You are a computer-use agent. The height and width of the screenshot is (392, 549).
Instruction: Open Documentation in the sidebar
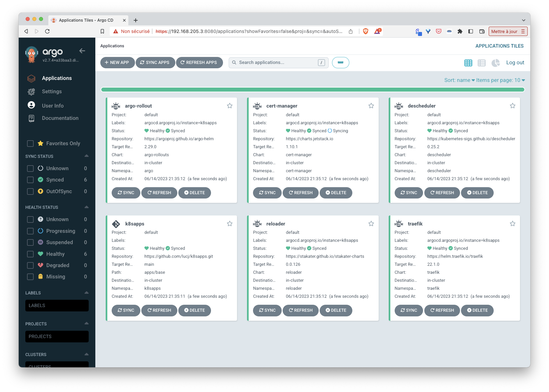click(x=60, y=118)
